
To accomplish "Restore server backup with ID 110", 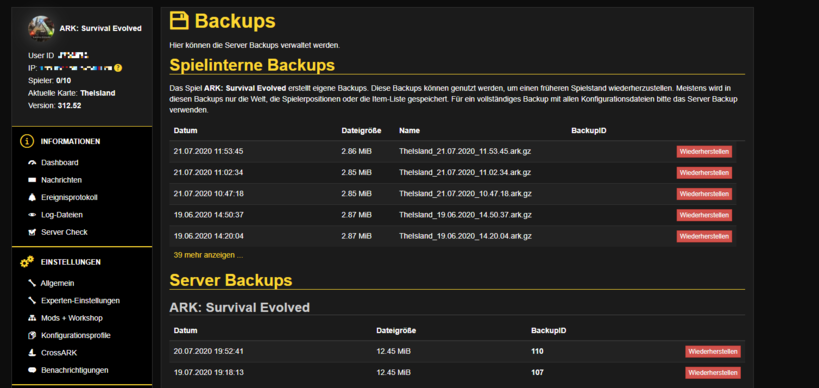I will coord(713,351).
